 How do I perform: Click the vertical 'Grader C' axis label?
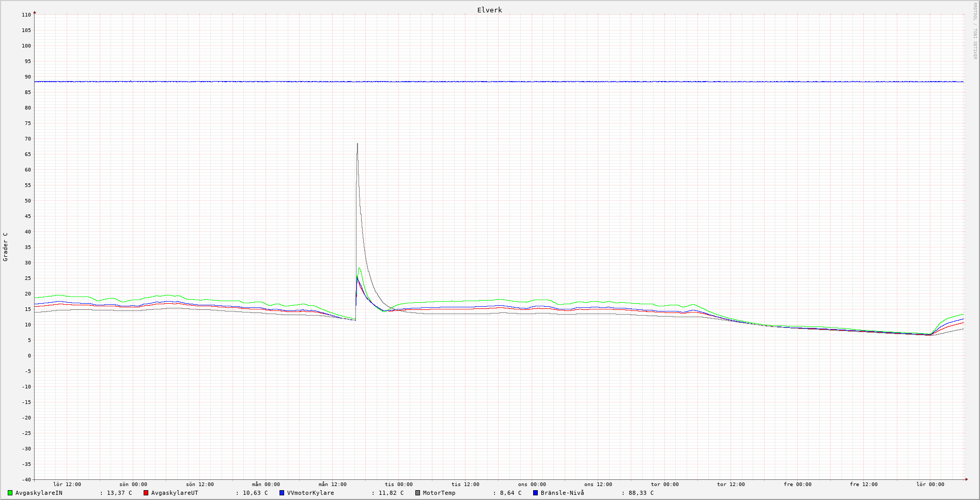click(6, 247)
